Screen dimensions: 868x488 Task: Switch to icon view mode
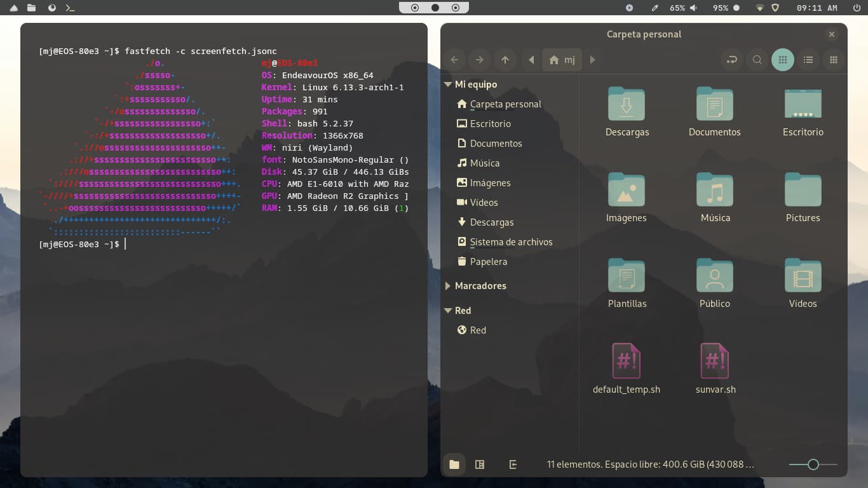783,60
